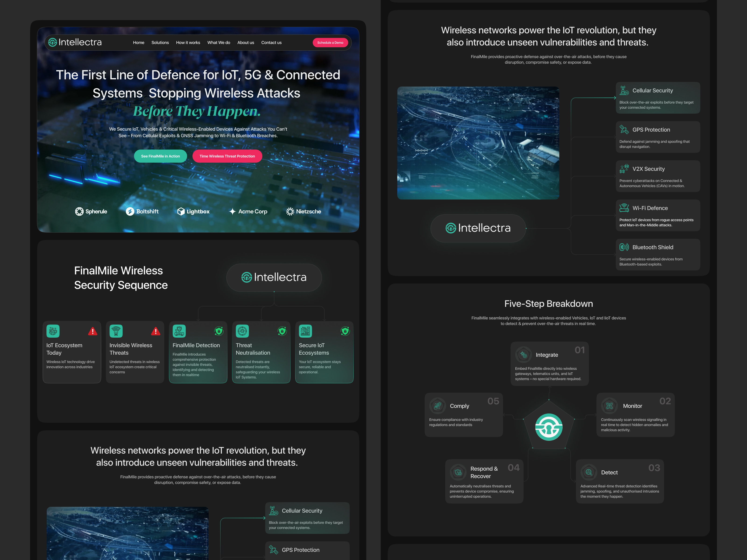Viewport: 747px width, 560px height.
Task: Click the Respond & Recover shield icon
Action: [x=458, y=472]
